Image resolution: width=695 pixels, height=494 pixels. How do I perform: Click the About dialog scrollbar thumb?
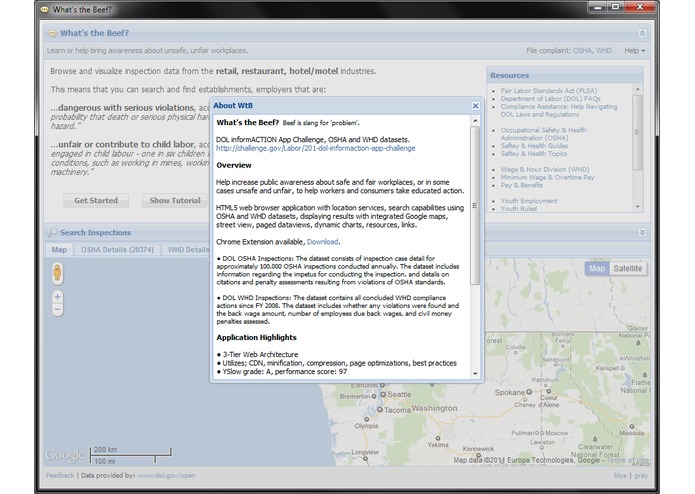click(x=475, y=206)
